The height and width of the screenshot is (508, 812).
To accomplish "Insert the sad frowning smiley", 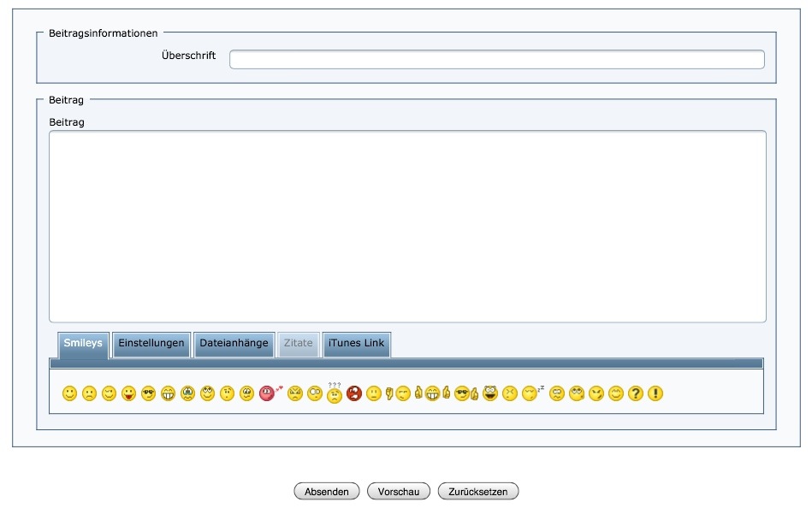I will click(x=89, y=393).
